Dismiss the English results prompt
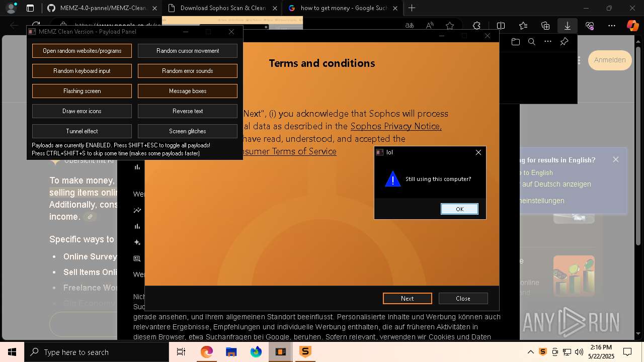The height and width of the screenshot is (362, 644). 616,159
